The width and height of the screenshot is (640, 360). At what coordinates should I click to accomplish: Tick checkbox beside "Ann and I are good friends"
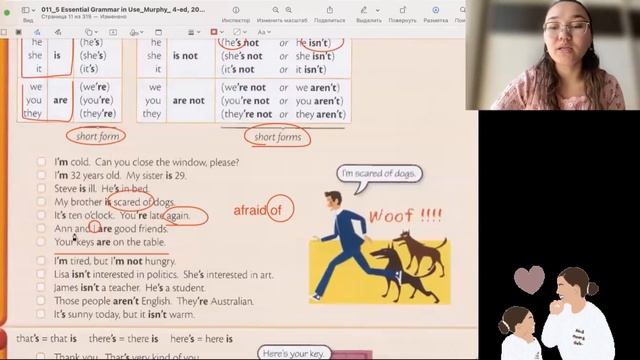41,228
